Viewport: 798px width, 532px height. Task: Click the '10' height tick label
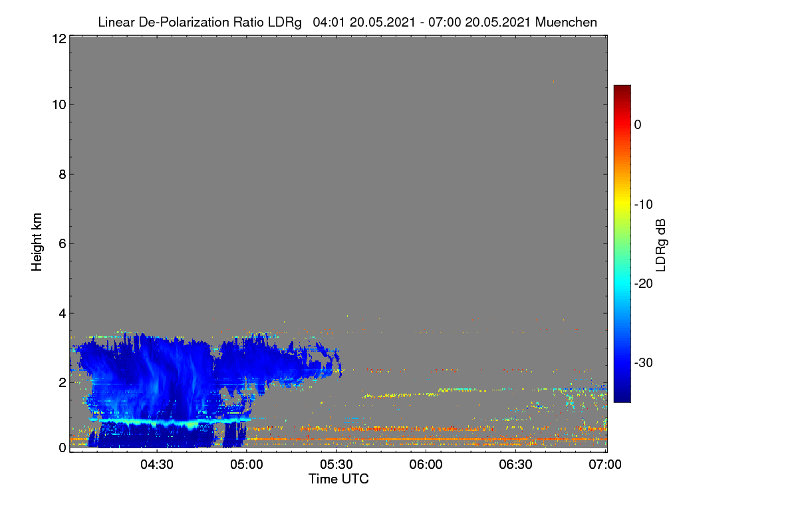[58, 104]
